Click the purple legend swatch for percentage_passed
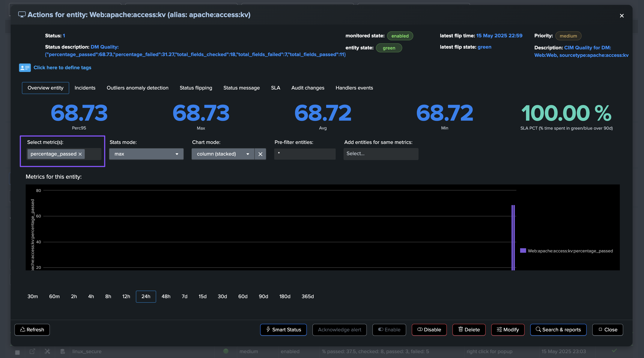Viewport: 644px width, 358px height. tap(523, 251)
